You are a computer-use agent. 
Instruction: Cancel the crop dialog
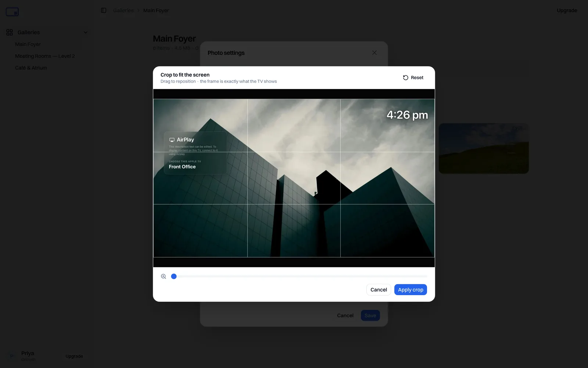[379, 290]
